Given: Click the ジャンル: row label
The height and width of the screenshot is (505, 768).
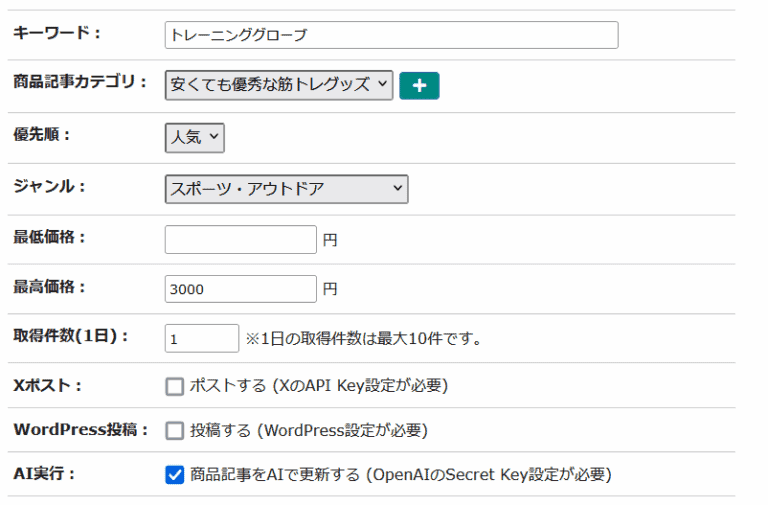Looking at the screenshot, I should click(x=49, y=186).
